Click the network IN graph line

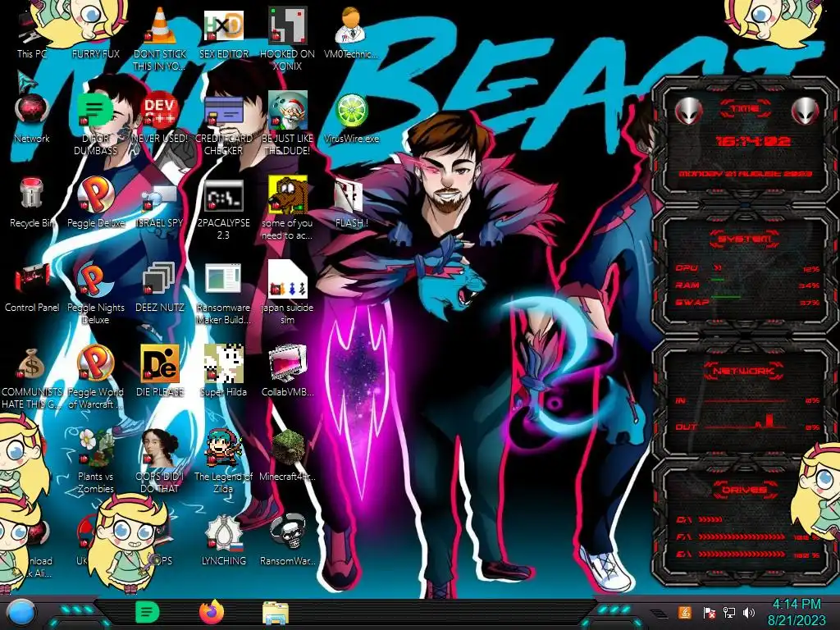click(x=747, y=400)
